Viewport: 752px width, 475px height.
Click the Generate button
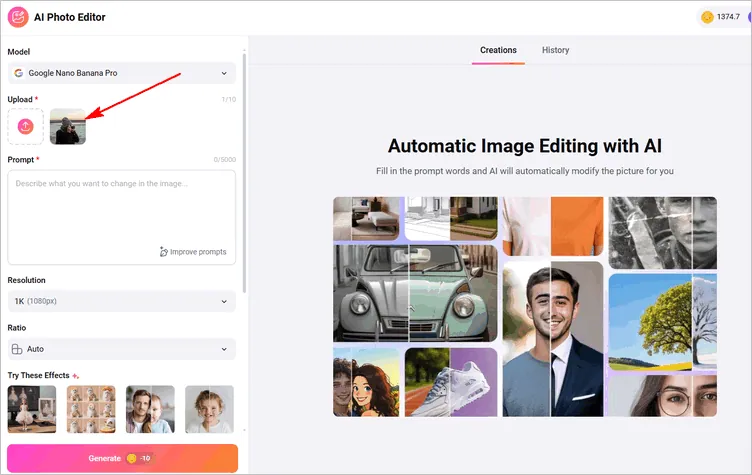(122, 458)
